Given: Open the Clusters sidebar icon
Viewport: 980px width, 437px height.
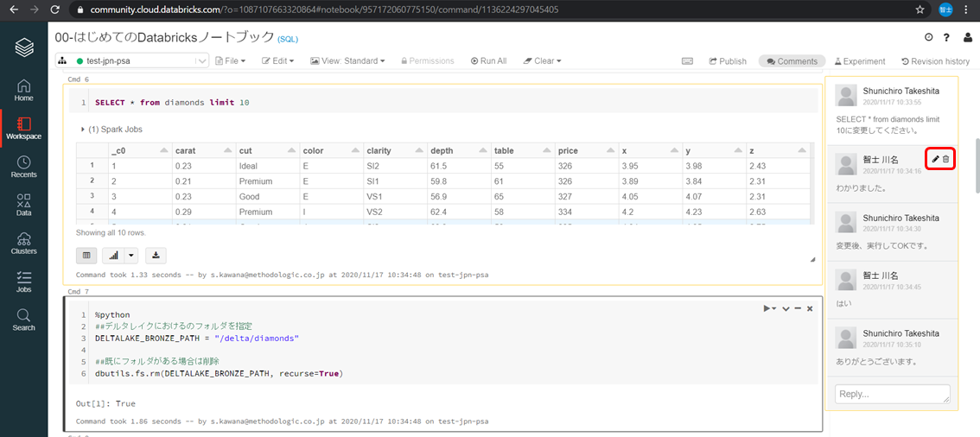Looking at the screenshot, I should click(x=23, y=243).
